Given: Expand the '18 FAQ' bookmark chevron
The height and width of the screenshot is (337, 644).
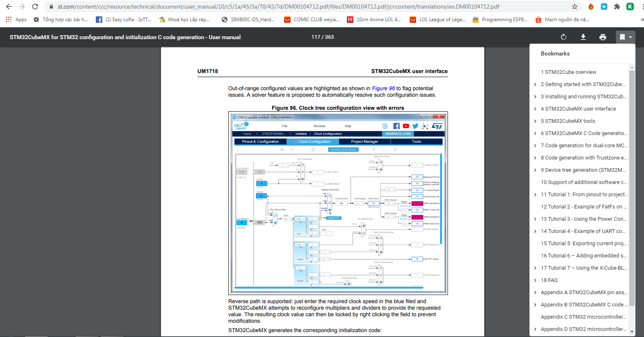Looking at the screenshot, I should [x=535, y=280].
